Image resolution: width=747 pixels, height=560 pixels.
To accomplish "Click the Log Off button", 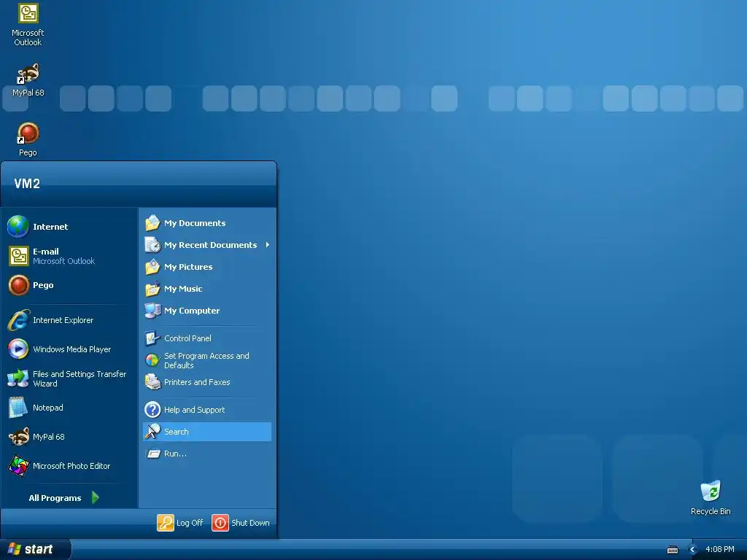I will tap(180, 522).
